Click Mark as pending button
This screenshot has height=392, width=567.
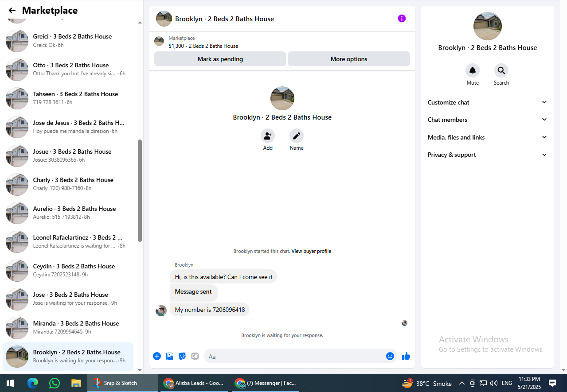click(220, 59)
